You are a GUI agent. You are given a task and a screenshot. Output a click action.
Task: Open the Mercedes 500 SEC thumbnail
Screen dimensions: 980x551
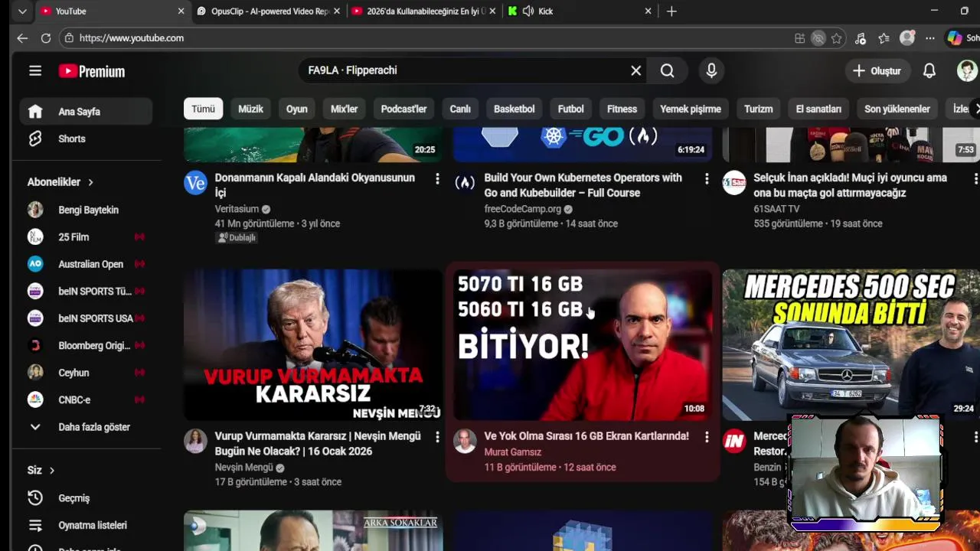tap(851, 345)
